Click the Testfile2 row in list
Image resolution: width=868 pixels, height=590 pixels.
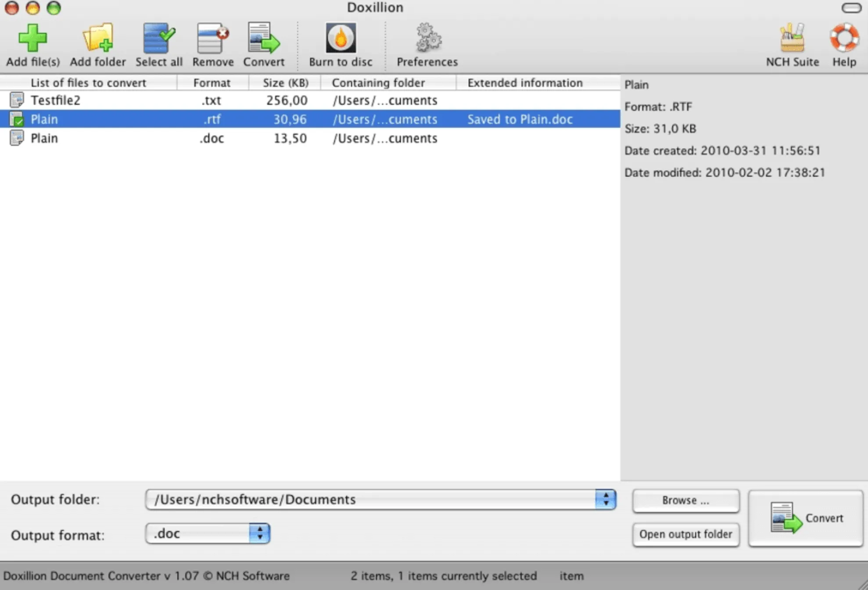(309, 100)
